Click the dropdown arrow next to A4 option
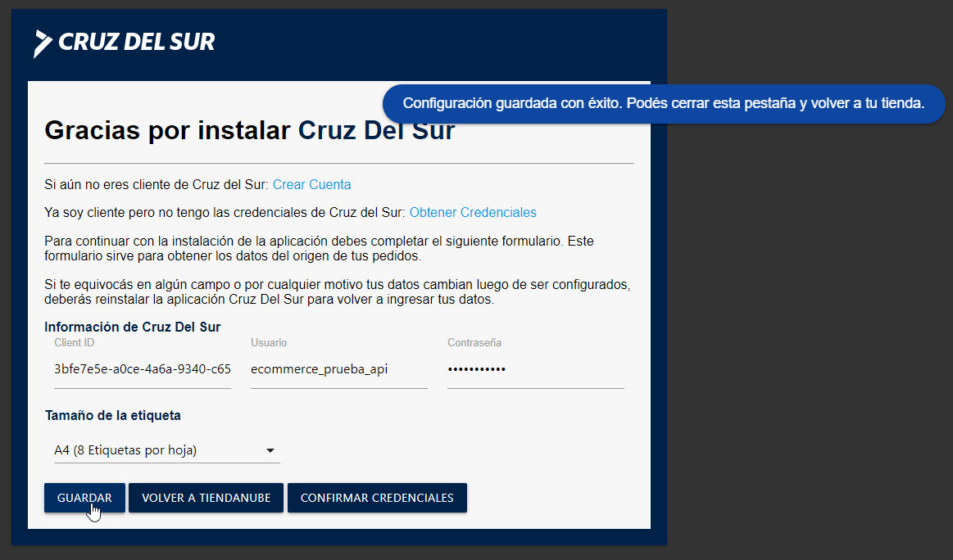This screenshot has width=953, height=560. (270, 450)
